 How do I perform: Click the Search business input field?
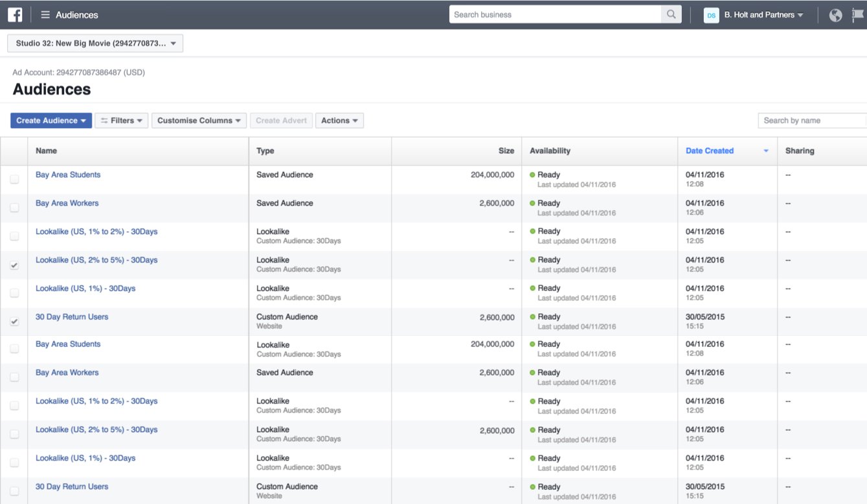click(x=555, y=14)
